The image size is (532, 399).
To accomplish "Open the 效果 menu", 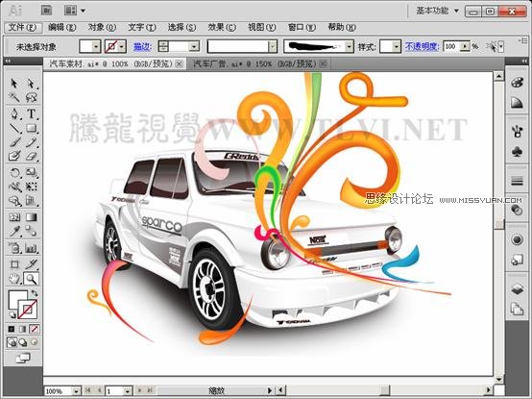I will pyautogui.click(x=222, y=28).
